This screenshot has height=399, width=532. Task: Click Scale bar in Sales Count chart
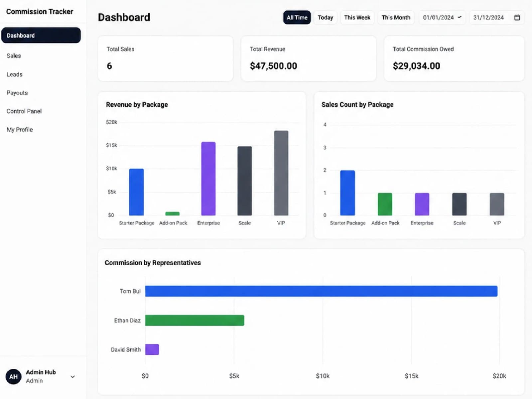[x=460, y=204]
